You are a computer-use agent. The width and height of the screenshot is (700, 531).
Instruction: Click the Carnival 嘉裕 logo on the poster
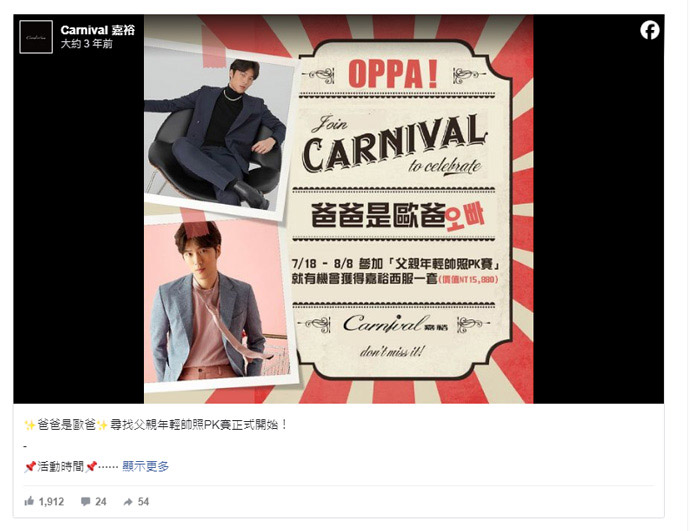coord(395,324)
